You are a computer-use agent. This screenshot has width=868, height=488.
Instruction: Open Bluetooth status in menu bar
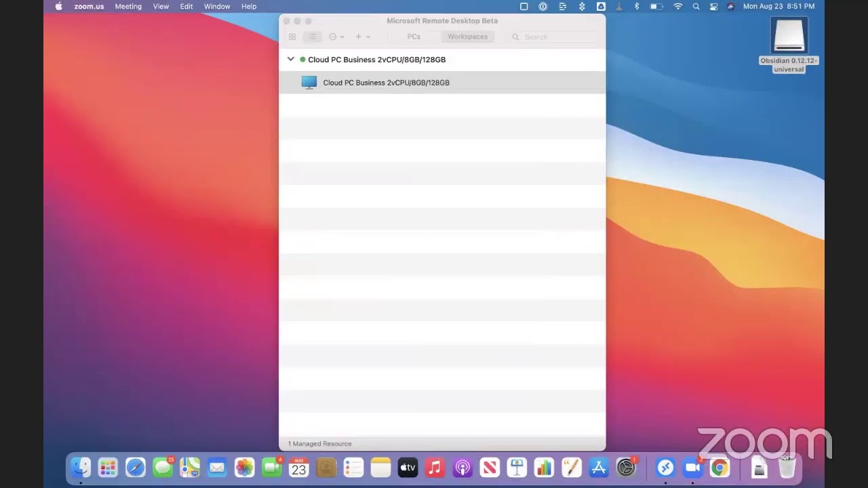pos(637,6)
